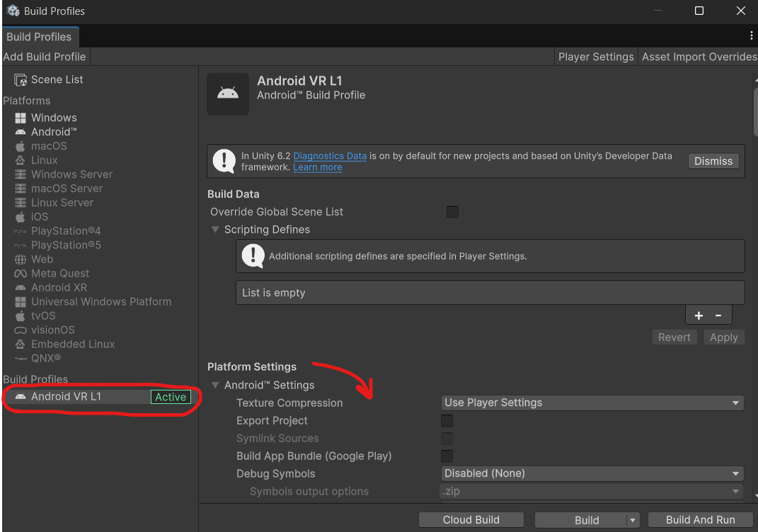Open the Texture Compression dropdown
The height and width of the screenshot is (532, 758).
(592, 403)
